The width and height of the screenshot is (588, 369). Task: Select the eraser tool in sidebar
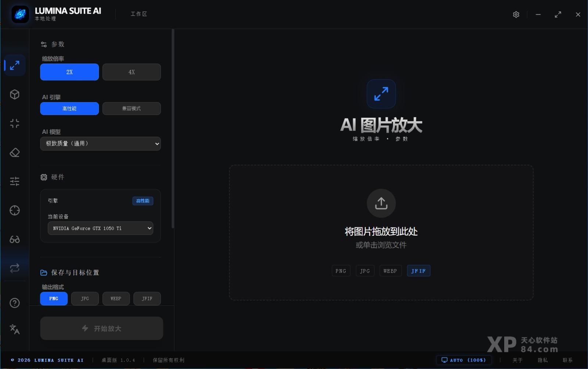click(15, 153)
